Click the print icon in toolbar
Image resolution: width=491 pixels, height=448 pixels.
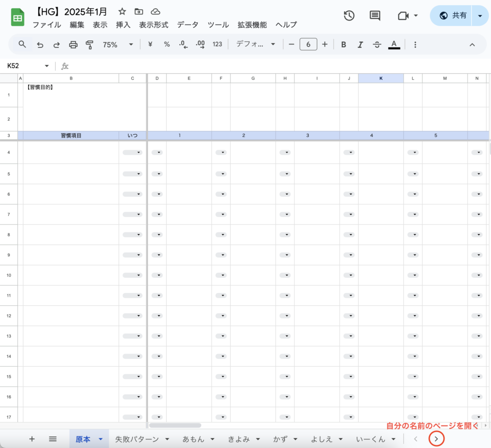pos(73,45)
